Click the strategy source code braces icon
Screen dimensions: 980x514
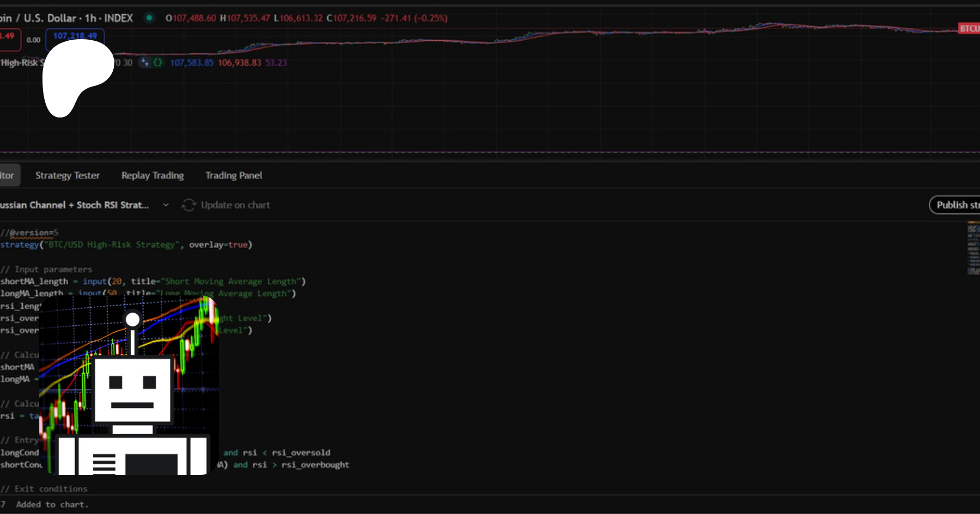coord(158,63)
